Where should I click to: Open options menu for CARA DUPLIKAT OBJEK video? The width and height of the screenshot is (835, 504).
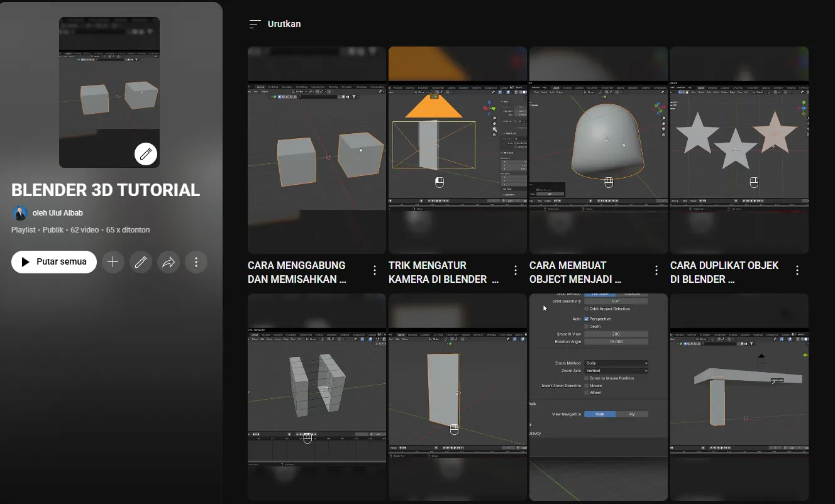[x=797, y=270]
